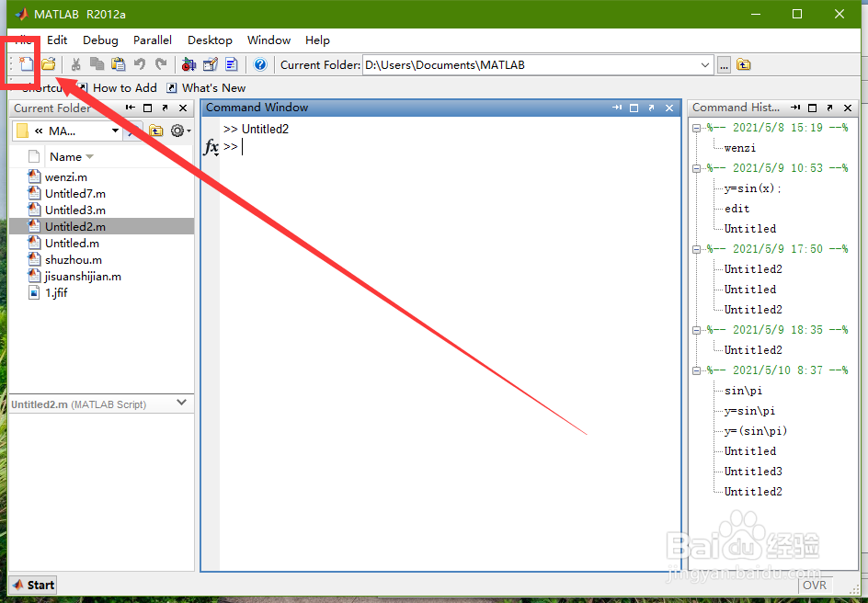Undock the Command Window panel
This screenshot has width=868, height=603.
pos(652,108)
